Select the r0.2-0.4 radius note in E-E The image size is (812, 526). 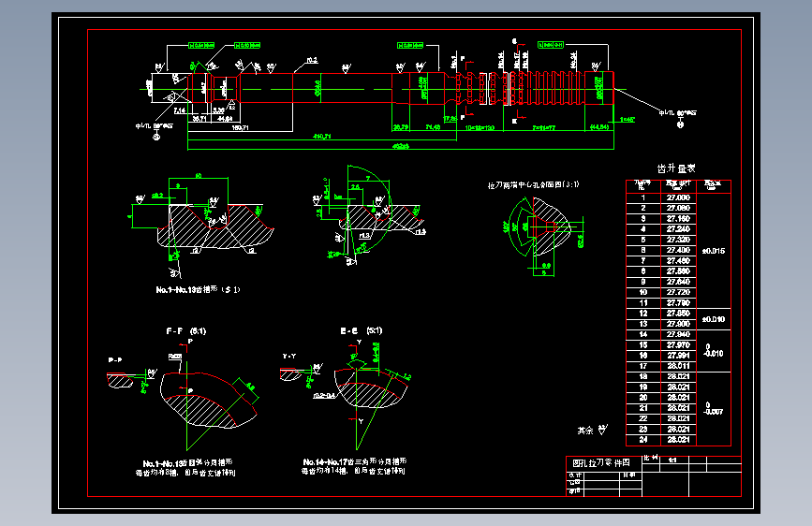click(324, 396)
